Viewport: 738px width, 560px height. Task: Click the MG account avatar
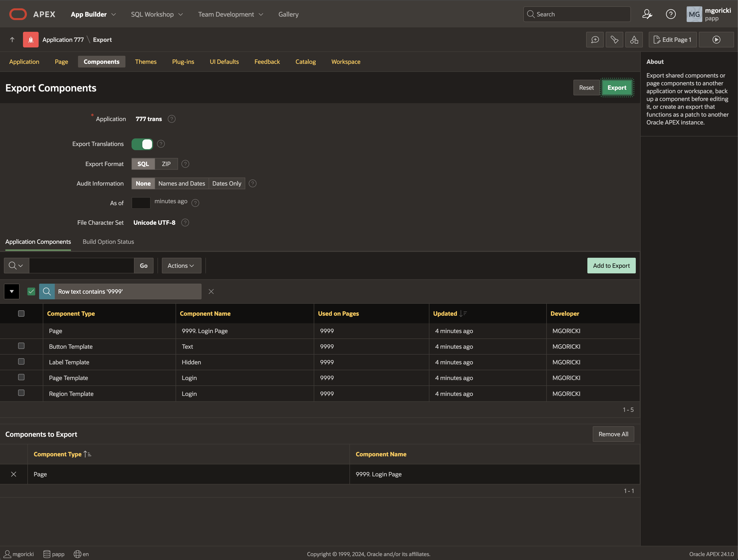coord(694,14)
